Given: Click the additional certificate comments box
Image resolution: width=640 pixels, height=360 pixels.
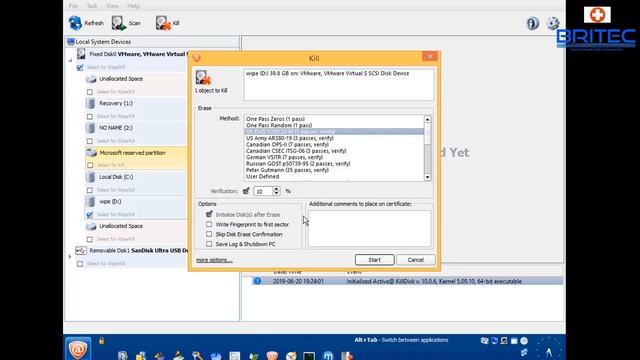Looking at the screenshot, I should pos(369,228).
